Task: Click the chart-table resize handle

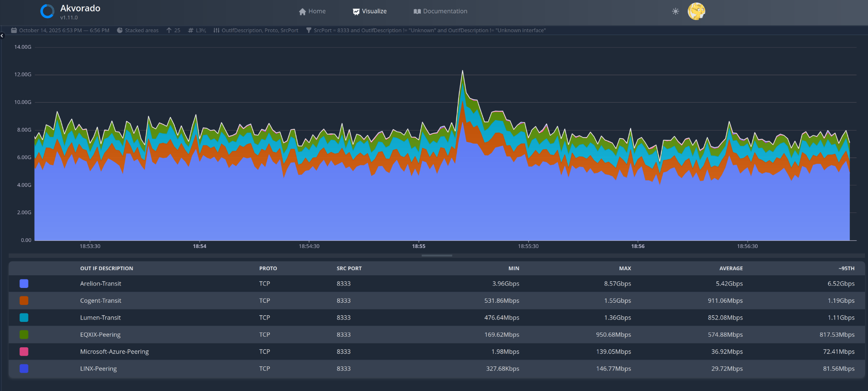Action: point(437,256)
